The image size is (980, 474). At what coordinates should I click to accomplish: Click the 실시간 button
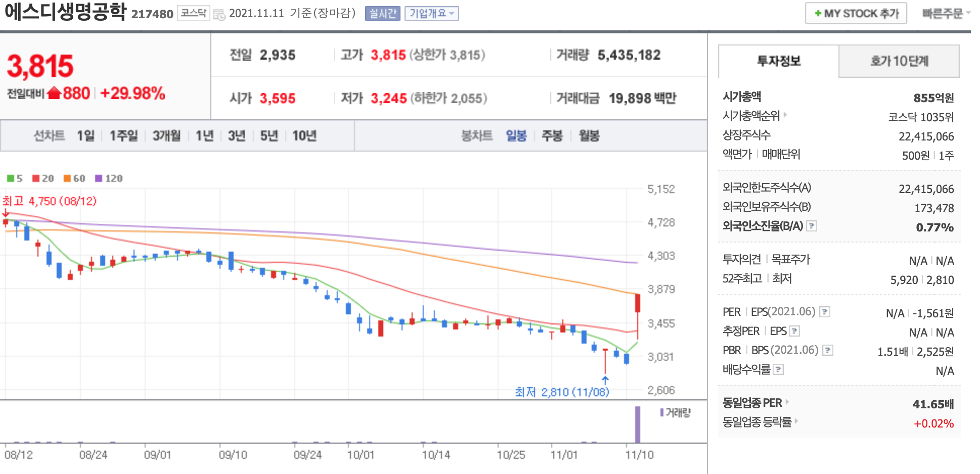(382, 14)
